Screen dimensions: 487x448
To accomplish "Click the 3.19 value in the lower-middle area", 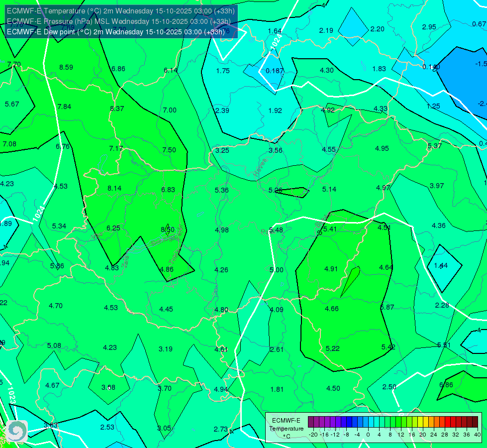I will click(166, 349).
